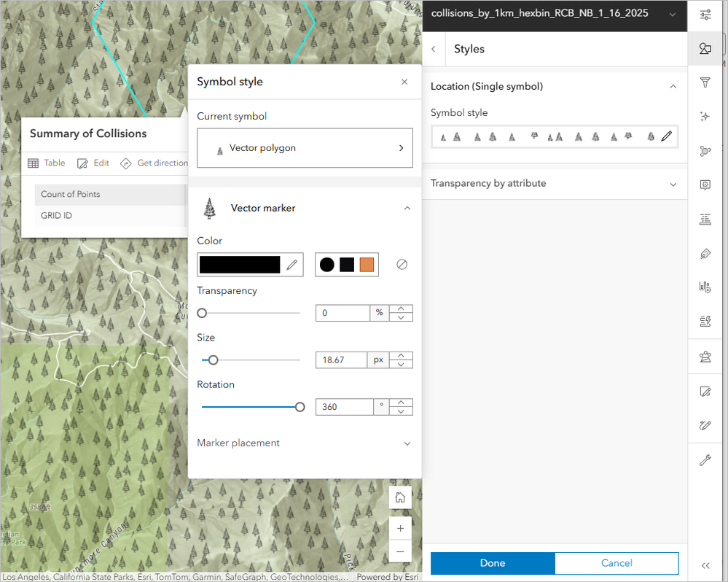Click the Powered by Esri attribution
This screenshot has width=728, height=582.
coord(387,577)
